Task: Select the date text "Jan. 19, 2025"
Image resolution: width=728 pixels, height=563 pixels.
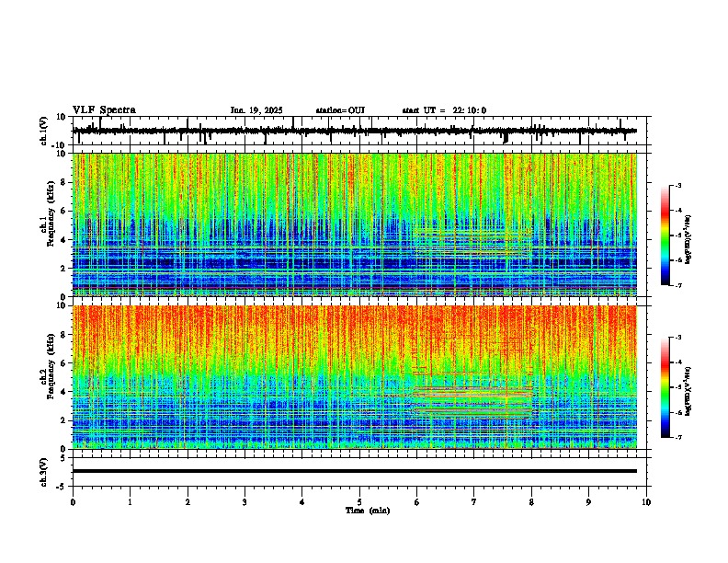Action: 256,110
